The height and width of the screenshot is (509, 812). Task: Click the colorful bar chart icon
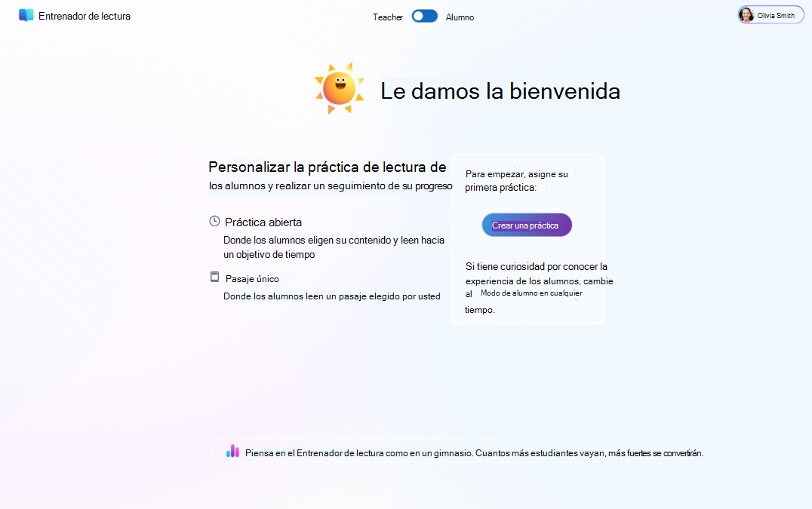click(232, 451)
